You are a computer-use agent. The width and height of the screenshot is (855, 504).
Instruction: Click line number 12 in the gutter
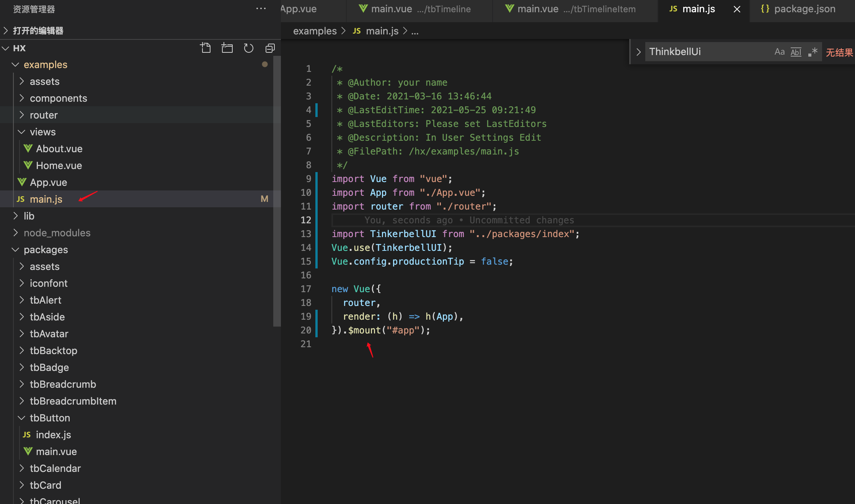click(306, 220)
